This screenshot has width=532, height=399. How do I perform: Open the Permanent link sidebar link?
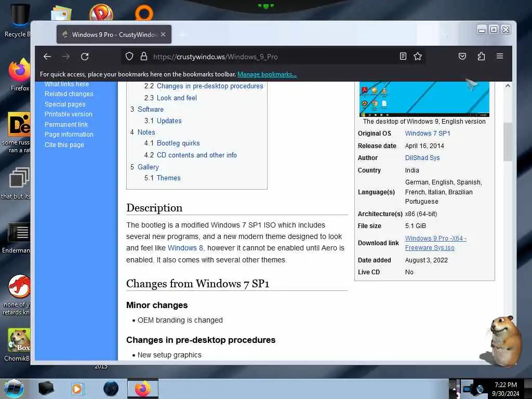pos(66,125)
